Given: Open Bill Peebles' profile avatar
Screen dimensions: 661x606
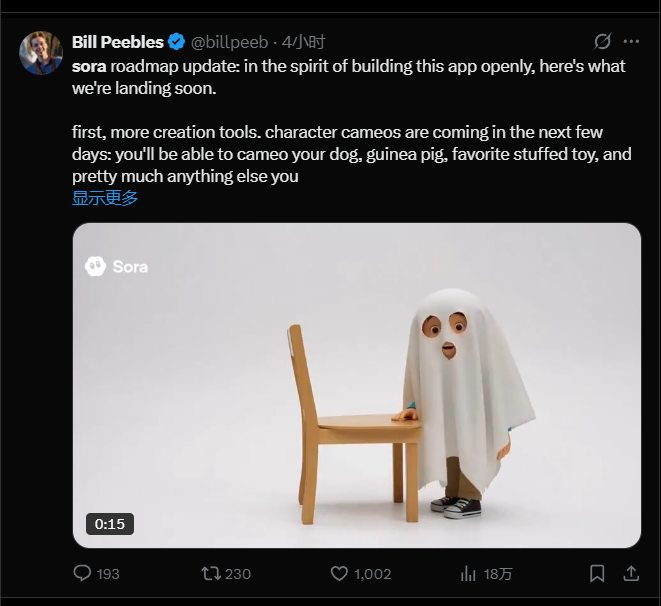Looking at the screenshot, I should click(x=41, y=52).
